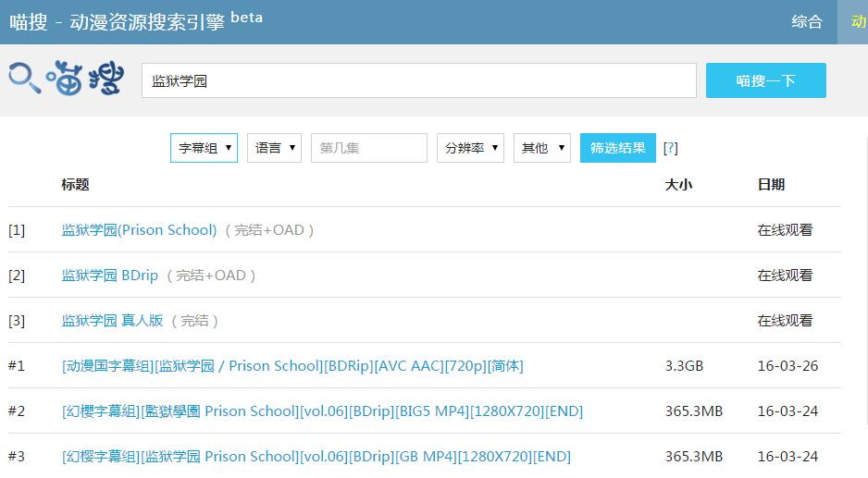Open the 综合 tab in header
The image size is (868, 478).
click(807, 22)
